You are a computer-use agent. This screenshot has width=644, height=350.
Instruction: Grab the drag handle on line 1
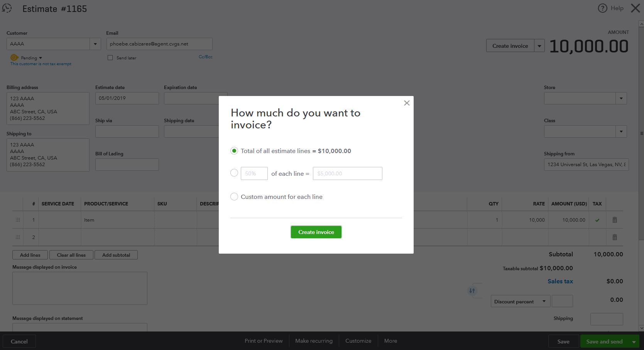tap(17, 220)
